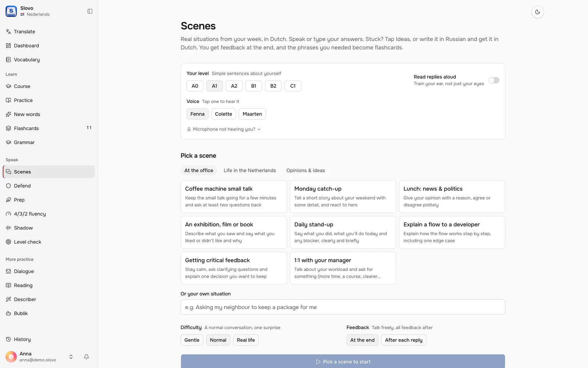Pick the Monday catch-up scene
Viewport: 588px width, 368px height.
click(x=343, y=197)
